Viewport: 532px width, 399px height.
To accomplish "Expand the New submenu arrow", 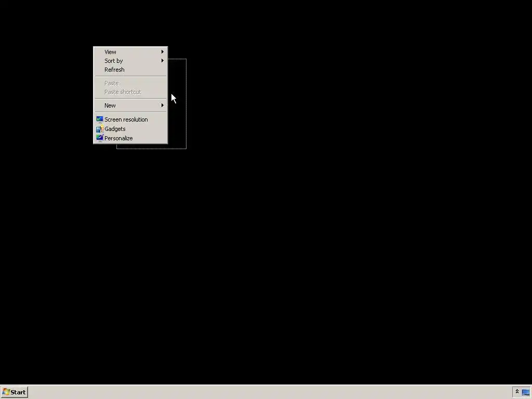I will (x=163, y=105).
